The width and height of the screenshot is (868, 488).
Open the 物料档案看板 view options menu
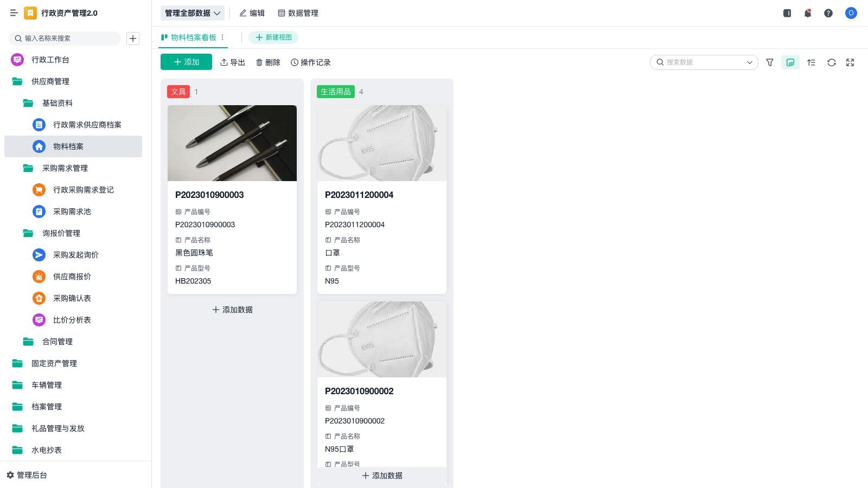222,37
